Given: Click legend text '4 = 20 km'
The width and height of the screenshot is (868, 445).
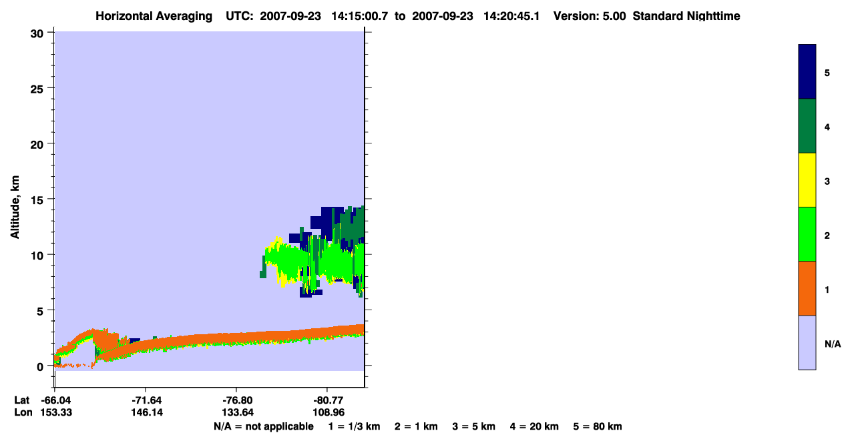Looking at the screenshot, I should (535, 426).
